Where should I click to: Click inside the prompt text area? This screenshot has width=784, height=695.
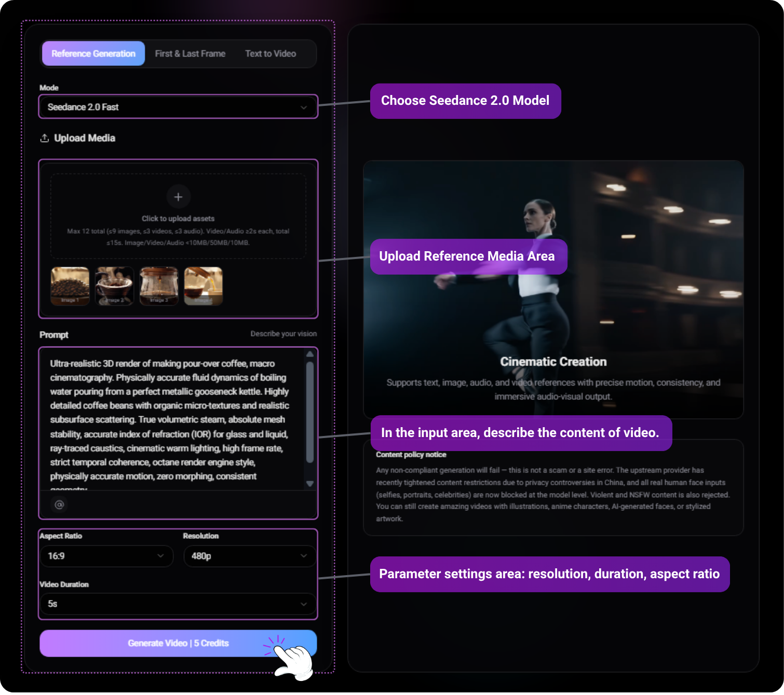(171, 419)
